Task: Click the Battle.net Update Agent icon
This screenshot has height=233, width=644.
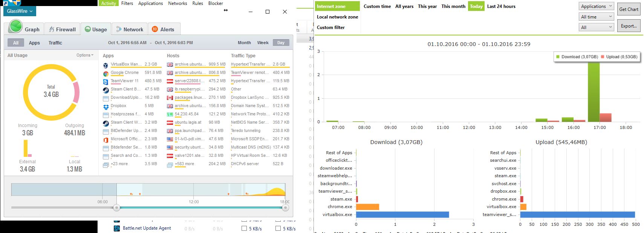Action: tap(117, 228)
